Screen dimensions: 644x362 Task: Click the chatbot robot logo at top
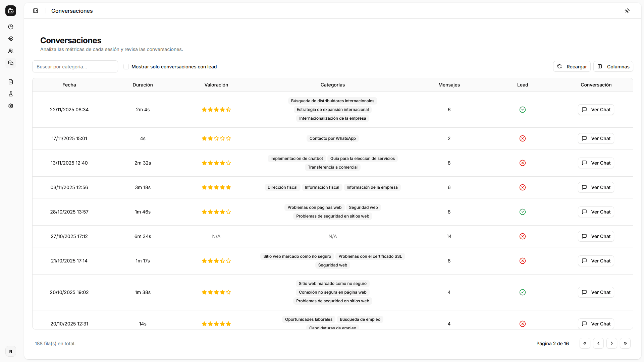pyautogui.click(x=11, y=11)
